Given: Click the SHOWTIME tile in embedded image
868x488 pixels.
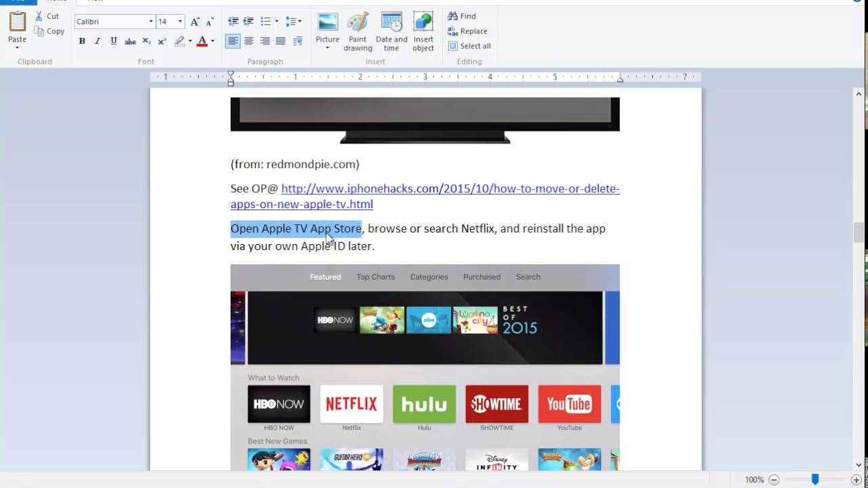Looking at the screenshot, I should coord(497,404).
